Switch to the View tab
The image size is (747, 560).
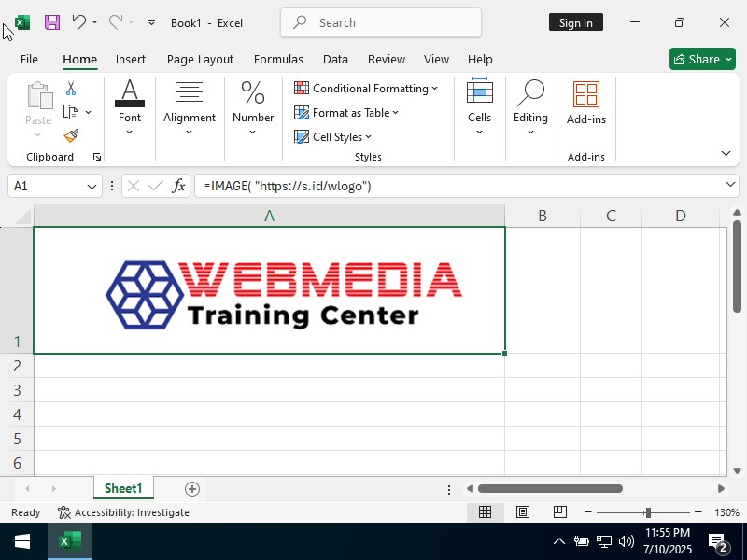(x=436, y=59)
